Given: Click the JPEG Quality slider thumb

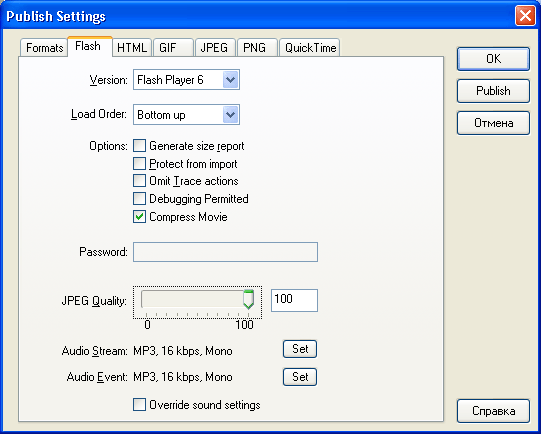Looking at the screenshot, I should 248,299.
